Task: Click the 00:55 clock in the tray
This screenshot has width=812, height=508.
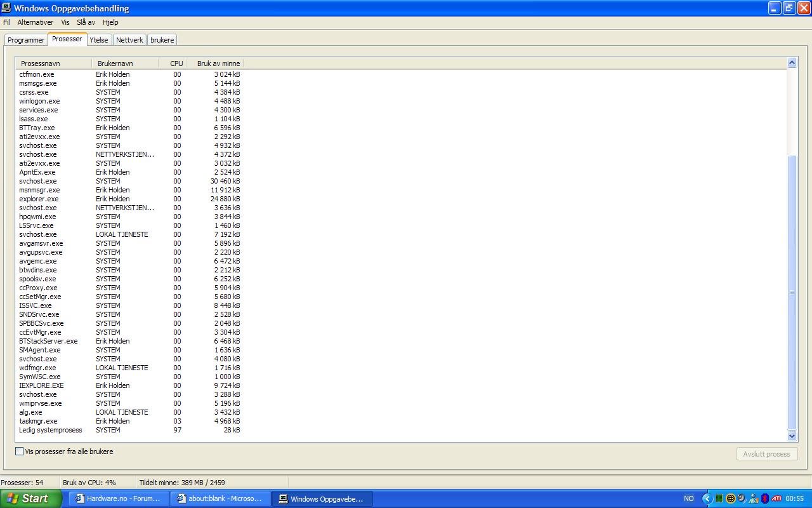Action: [x=794, y=498]
